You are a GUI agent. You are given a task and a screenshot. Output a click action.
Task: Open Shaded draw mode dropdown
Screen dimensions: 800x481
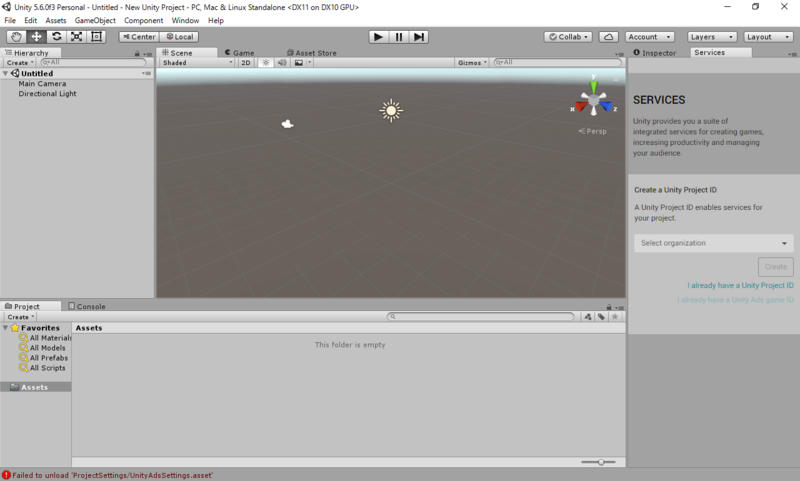[x=196, y=63]
